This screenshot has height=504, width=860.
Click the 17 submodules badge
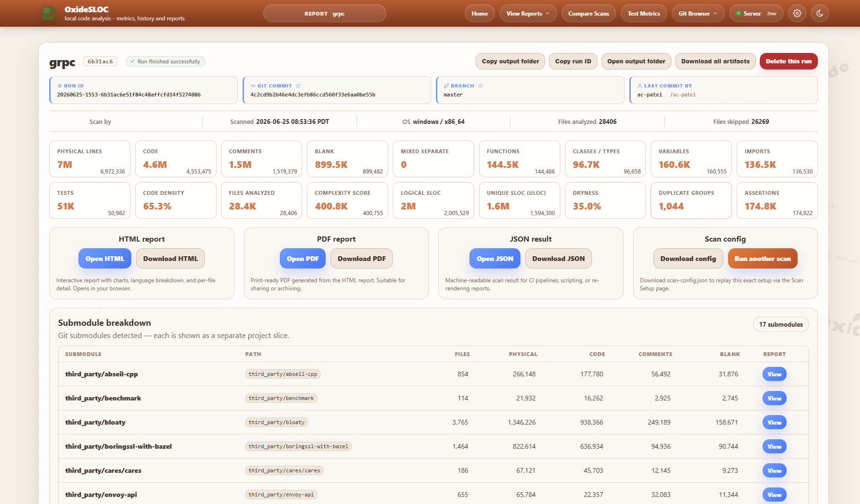coord(781,324)
